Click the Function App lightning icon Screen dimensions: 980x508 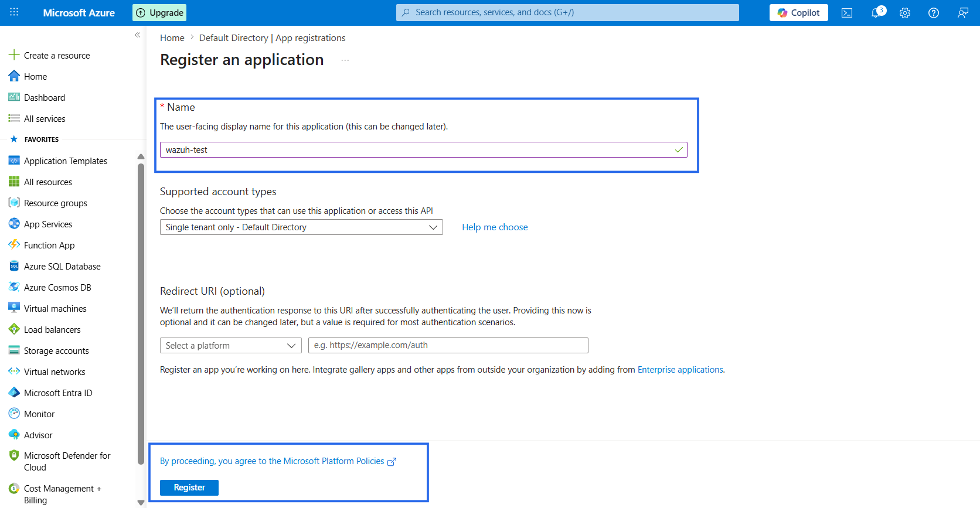click(x=14, y=245)
